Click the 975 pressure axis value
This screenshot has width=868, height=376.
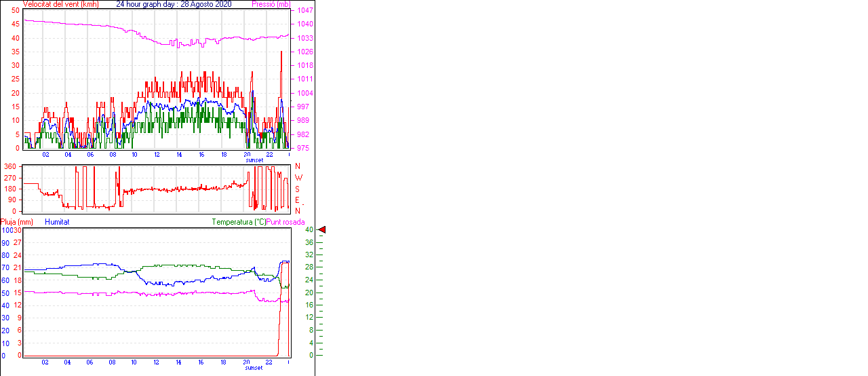[x=302, y=148]
